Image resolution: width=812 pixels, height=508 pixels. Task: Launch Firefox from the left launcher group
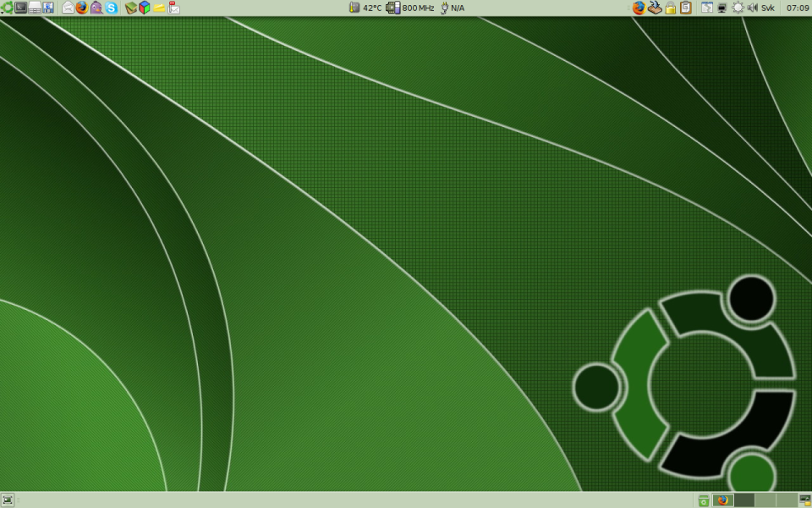(x=82, y=8)
